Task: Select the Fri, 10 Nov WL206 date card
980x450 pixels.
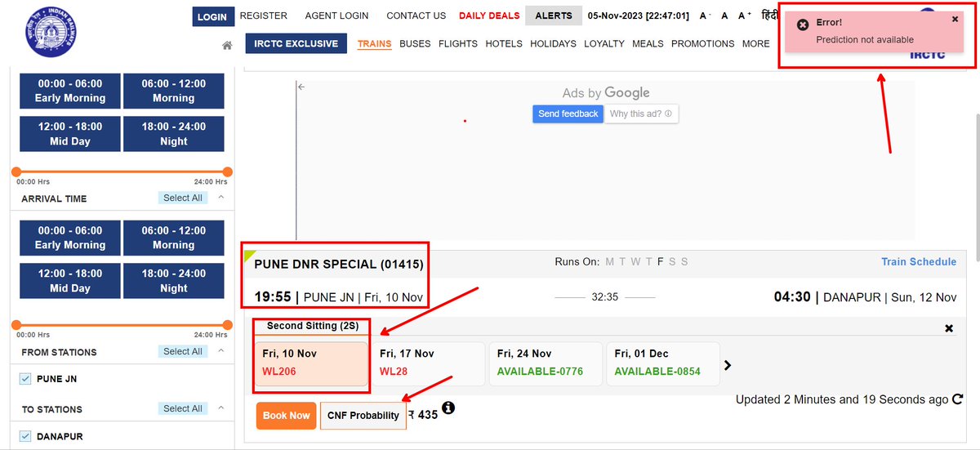Action: pyautogui.click(x=311, y=363)
